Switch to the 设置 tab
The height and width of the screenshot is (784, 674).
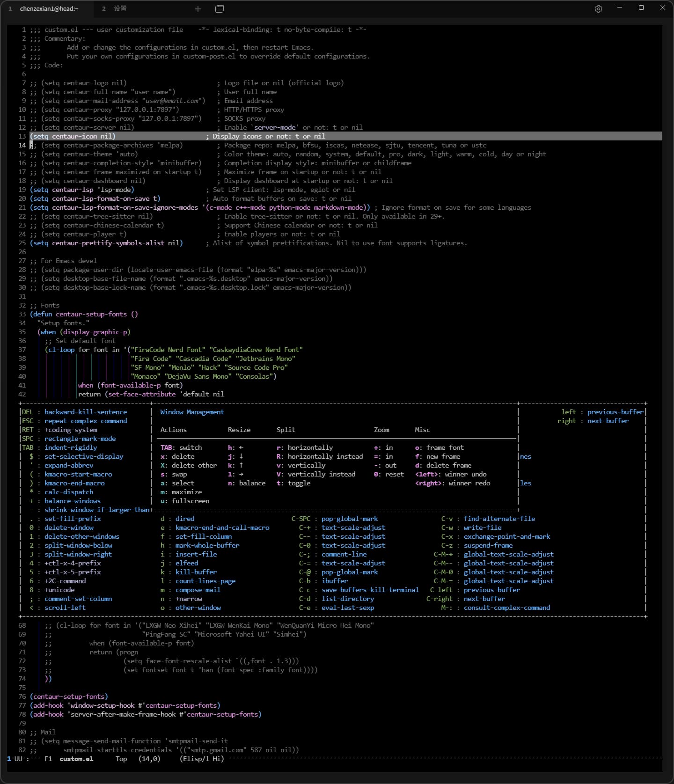[x=120, y=9]
